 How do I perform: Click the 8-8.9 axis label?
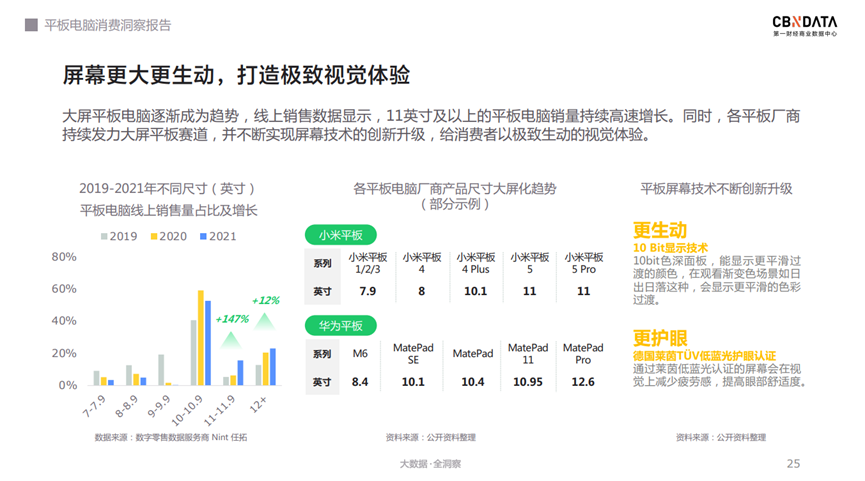[126, 407]
